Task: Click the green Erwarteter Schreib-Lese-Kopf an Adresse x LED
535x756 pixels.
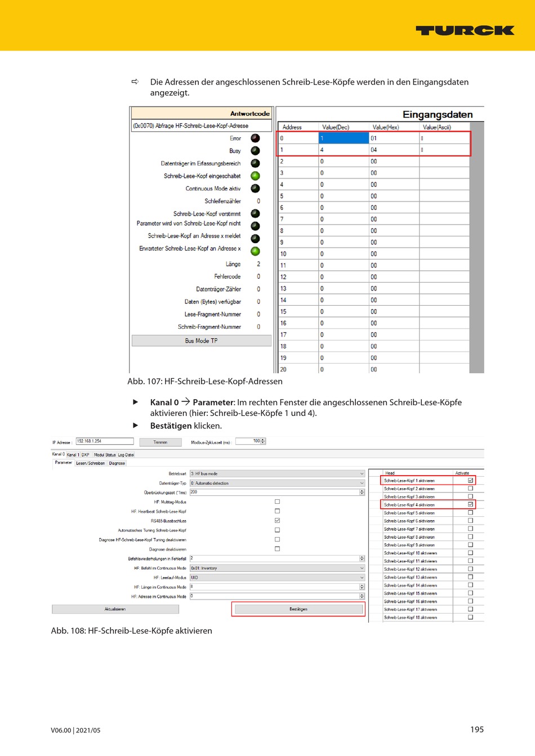Action: point(255,251)
